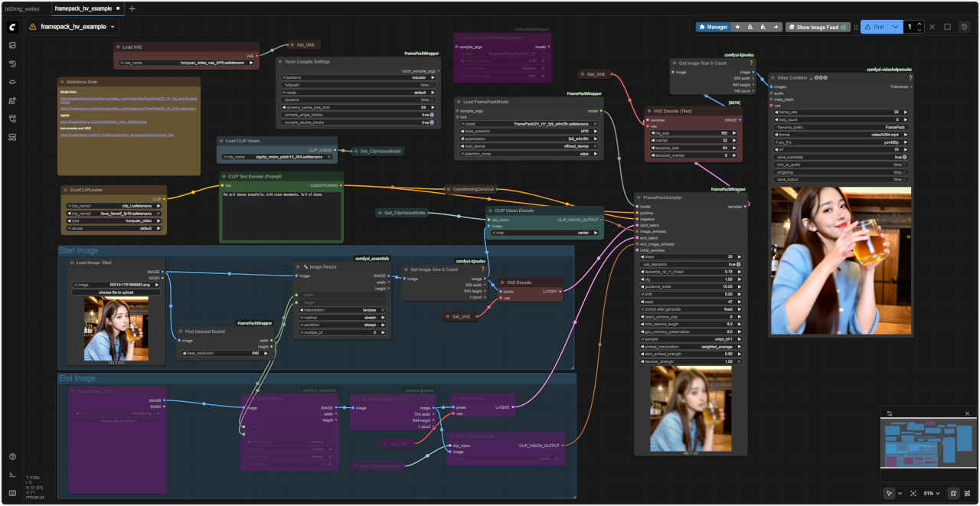980x506 pixels.
Task: Open the workflows sidebar panel
Action: [x=12, y=119]
